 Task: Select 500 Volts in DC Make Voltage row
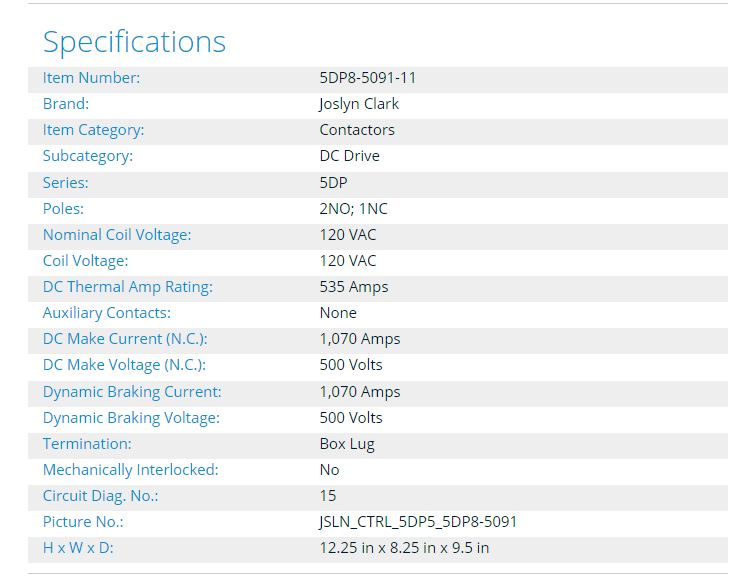pos(351,365)
